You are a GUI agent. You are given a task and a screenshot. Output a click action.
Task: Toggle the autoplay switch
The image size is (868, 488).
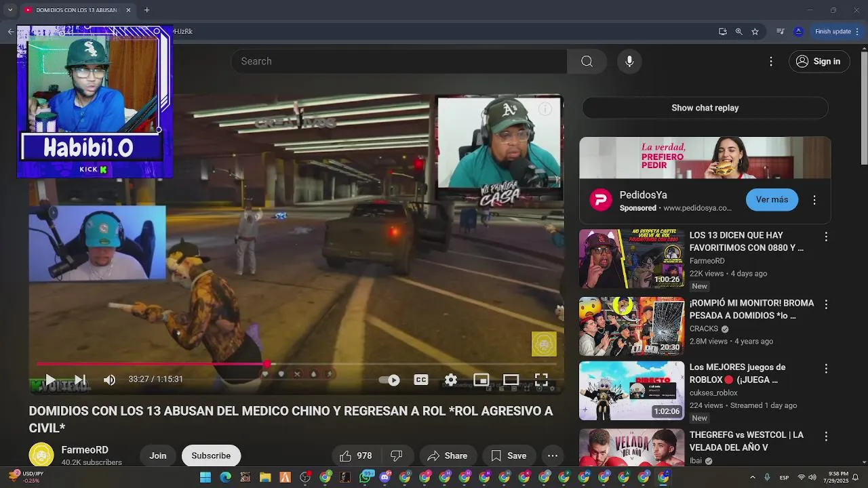[x=389, y=380]
